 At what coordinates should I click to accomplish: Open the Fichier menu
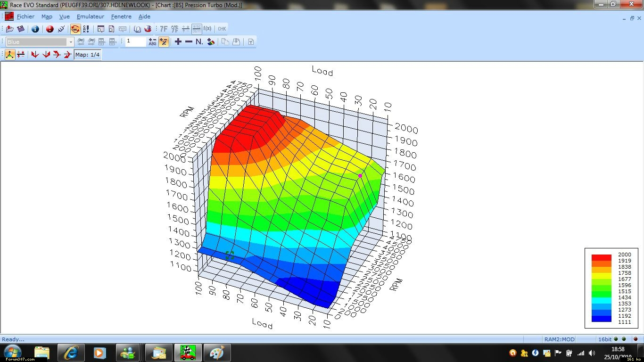25,16
